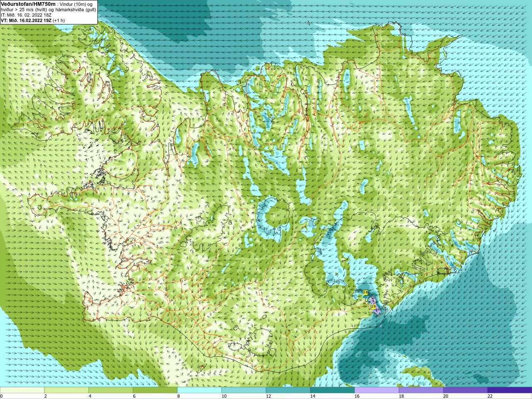Pick the turquoise 10–12 legend swatch
This screenshot has width=532, height=399.
tap(244, 390)
